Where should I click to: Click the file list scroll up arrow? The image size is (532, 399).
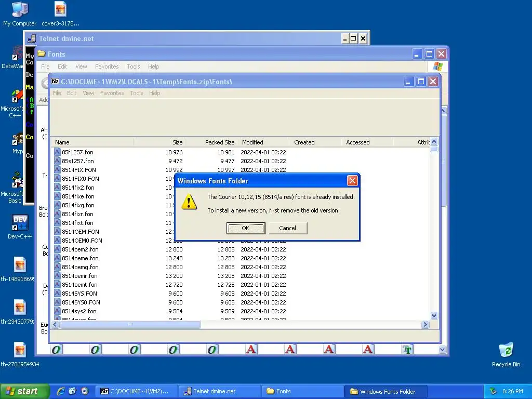coord(434,142)
